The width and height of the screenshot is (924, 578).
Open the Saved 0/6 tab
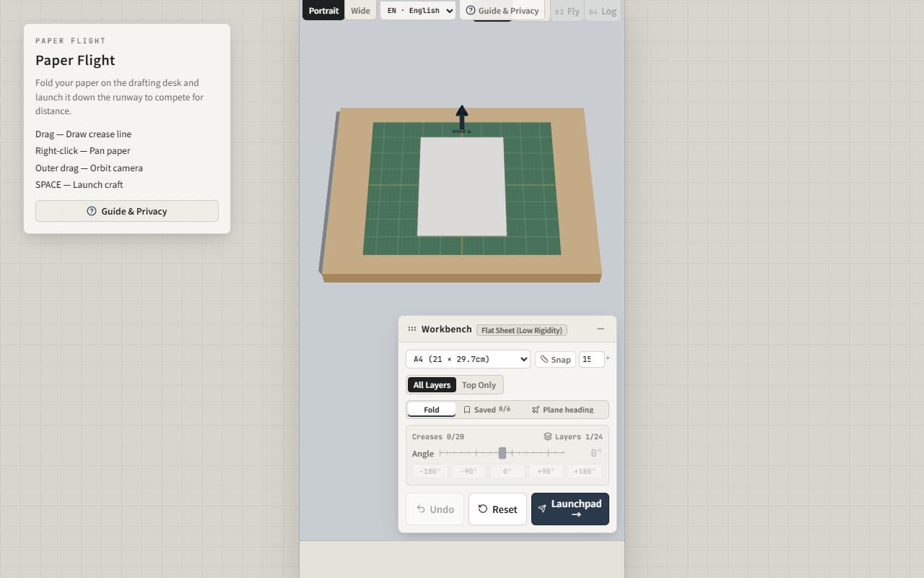point(487,410)
